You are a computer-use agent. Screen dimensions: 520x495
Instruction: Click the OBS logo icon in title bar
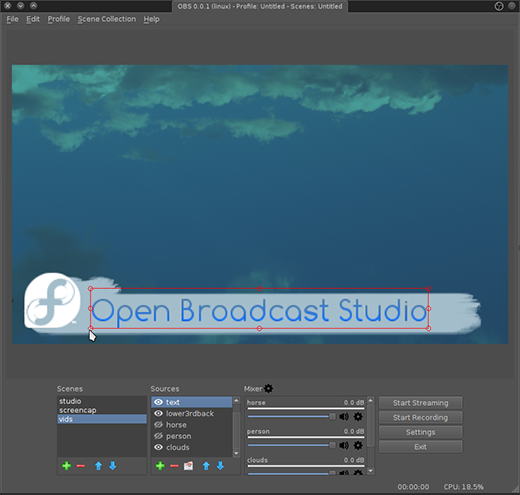[499, 6]
